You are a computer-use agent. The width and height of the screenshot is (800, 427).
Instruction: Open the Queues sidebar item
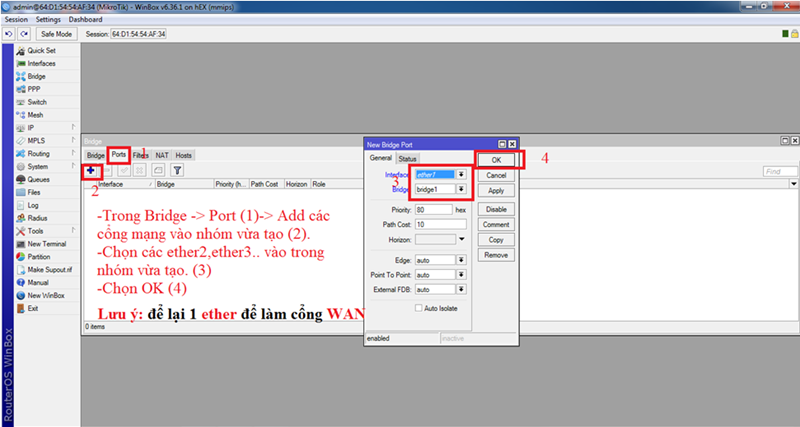(40, 179)
